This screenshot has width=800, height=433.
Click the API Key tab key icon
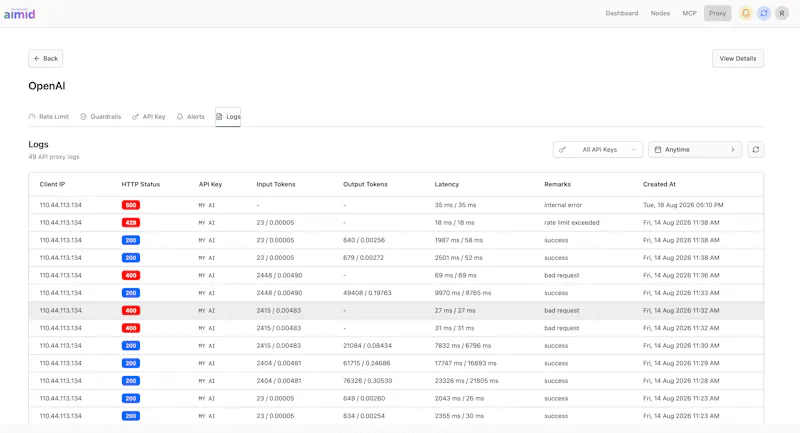pyautogui.click(x=135, y=117)
